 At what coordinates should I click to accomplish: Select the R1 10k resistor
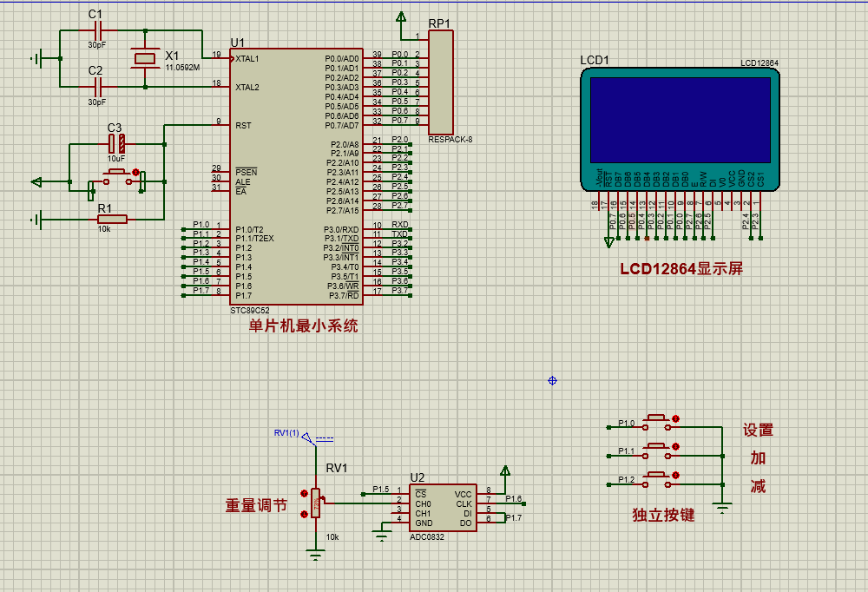112,219
